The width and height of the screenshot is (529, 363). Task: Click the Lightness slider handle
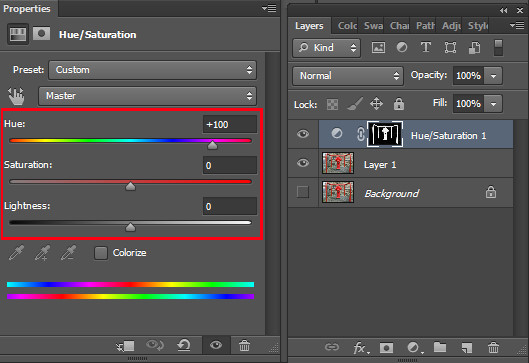click(x=130, y=227)
